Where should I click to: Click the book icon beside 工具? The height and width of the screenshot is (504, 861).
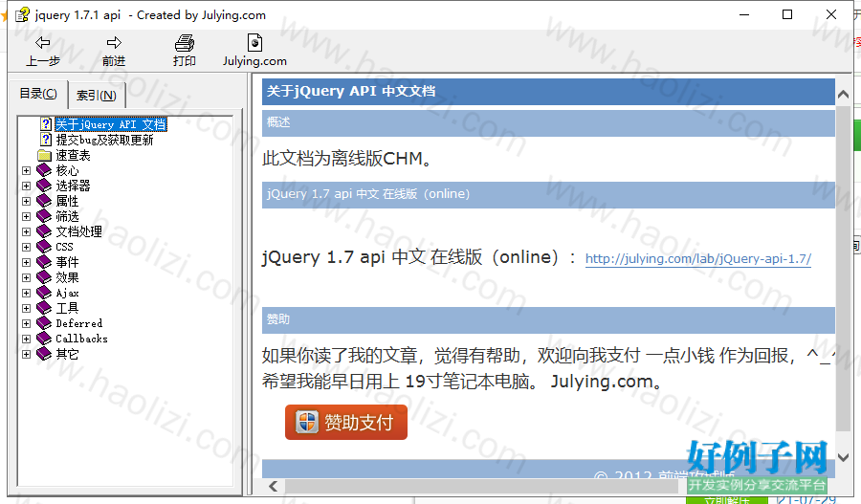tap(44, 309)
